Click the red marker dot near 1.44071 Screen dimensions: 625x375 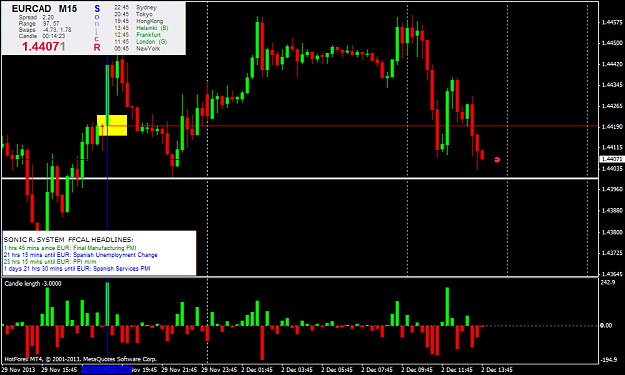coord(497,160)
